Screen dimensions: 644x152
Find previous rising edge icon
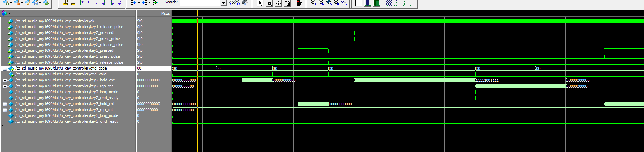pyautogui.click(x=112, y=3)
